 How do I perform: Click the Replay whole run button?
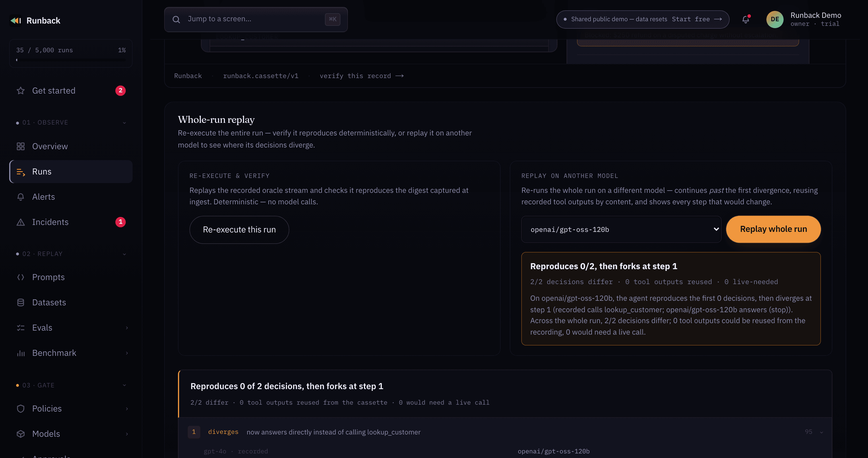coord(773,229)
